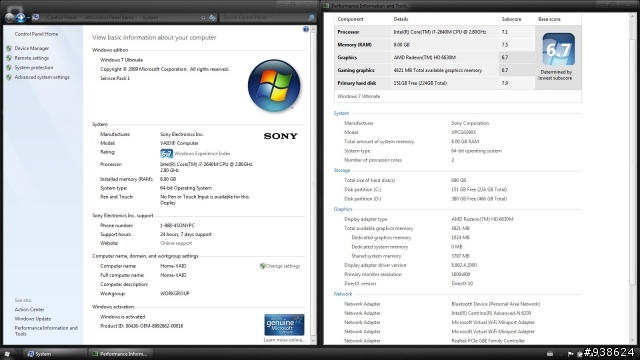640x360 pixels.
Task: Click the Processor row in score table
Action: [x=435, y=32]
